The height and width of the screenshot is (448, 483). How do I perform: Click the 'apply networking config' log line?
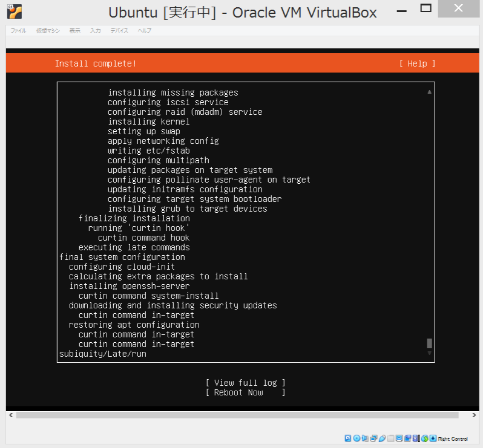(163, 141)
